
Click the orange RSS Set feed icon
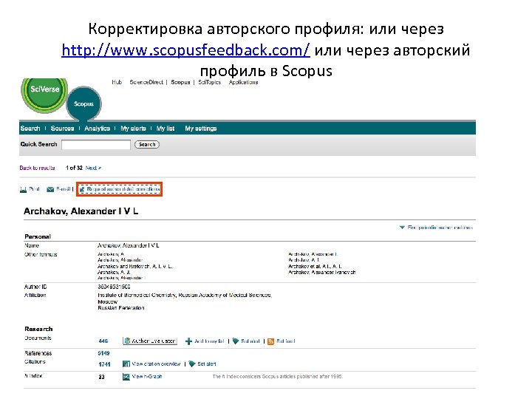point(270,341)
